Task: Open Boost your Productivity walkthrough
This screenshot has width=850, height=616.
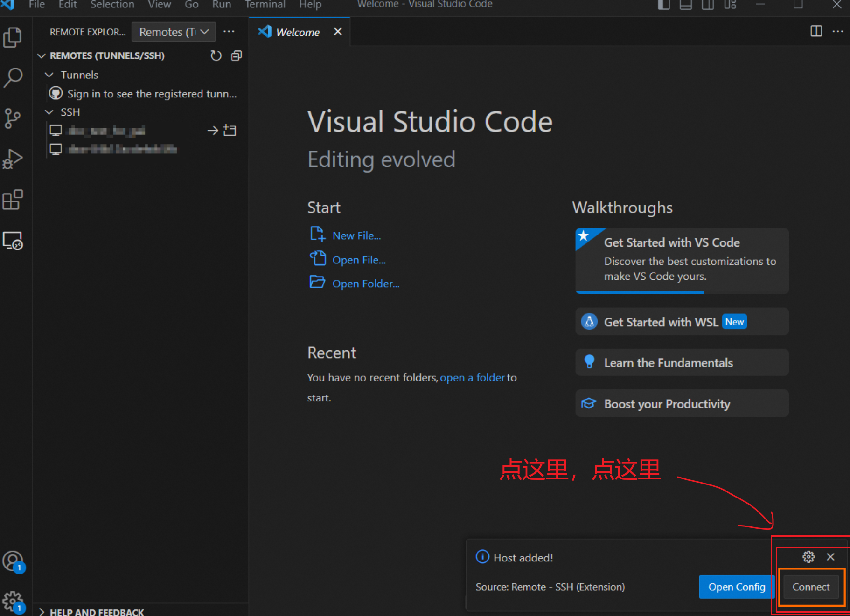Action: pyautogui.click(x=682, y=403)
